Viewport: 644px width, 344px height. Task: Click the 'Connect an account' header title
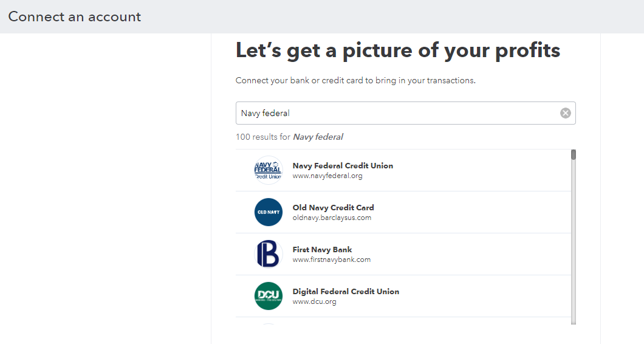(x=74, y=17)
